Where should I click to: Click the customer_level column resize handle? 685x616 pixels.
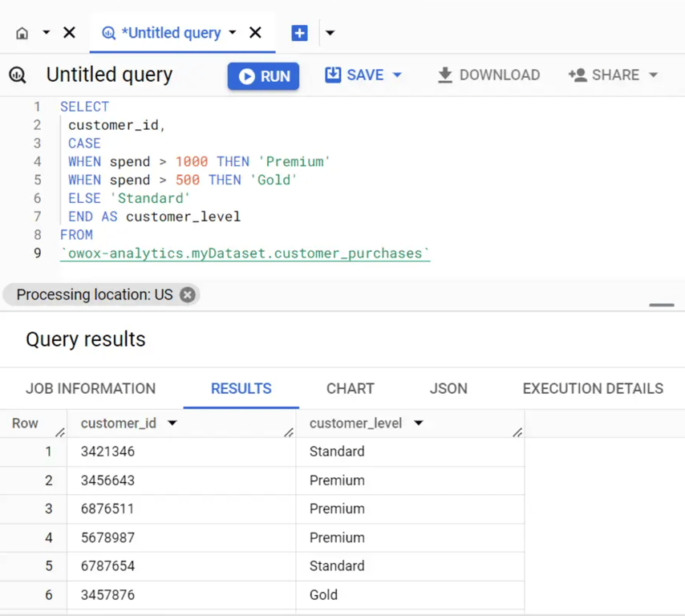coord(517,432)
